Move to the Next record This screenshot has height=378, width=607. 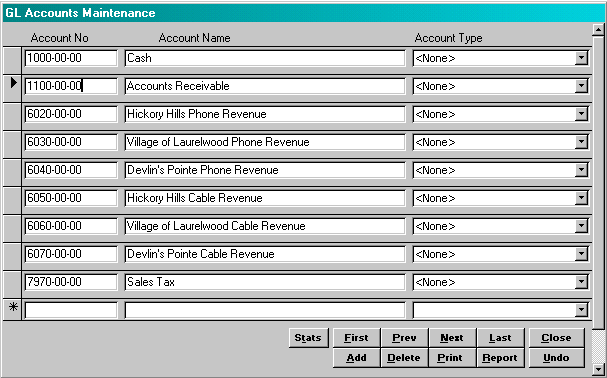click(x=453, y=338)
